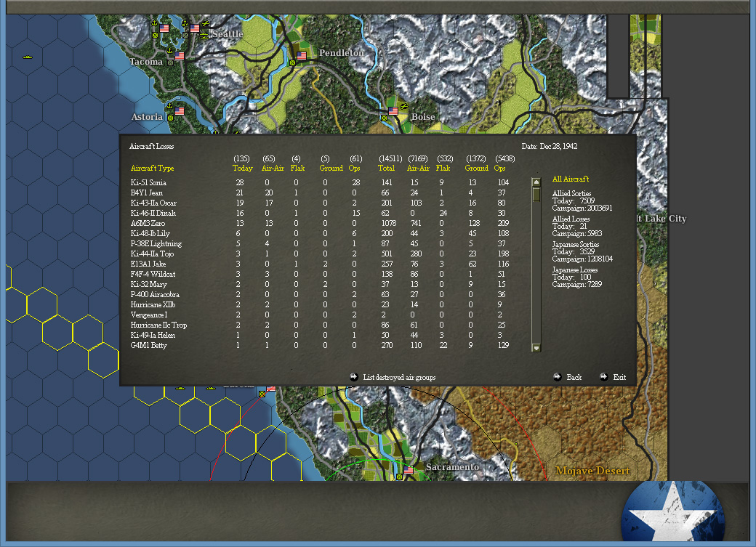Click the Today column header
Screen dimensions: 756x547
(x=242, y=167)
